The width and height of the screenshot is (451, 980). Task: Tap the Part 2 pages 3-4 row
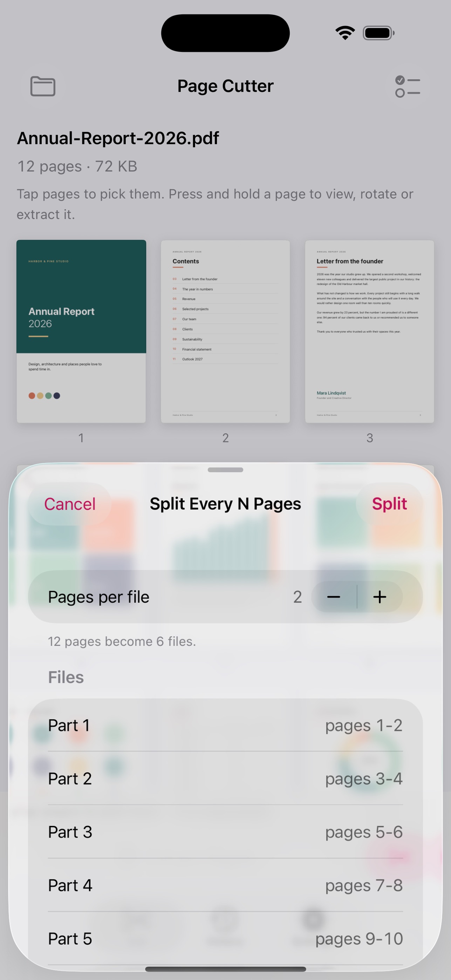226,778
